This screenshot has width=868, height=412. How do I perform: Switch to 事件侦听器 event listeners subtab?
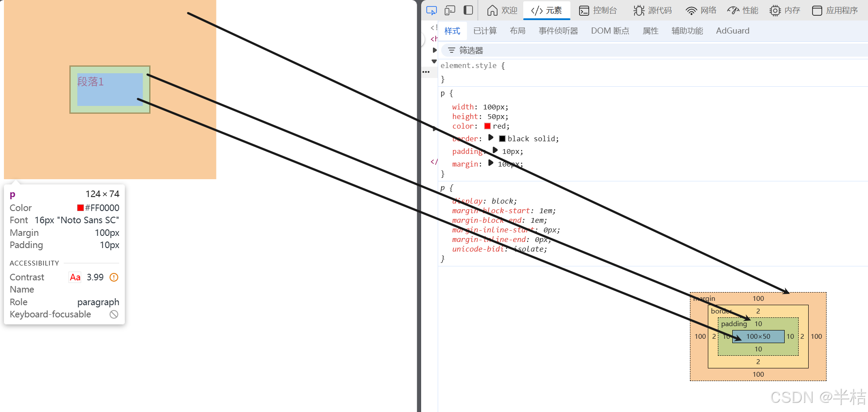[x=558, y=31]
